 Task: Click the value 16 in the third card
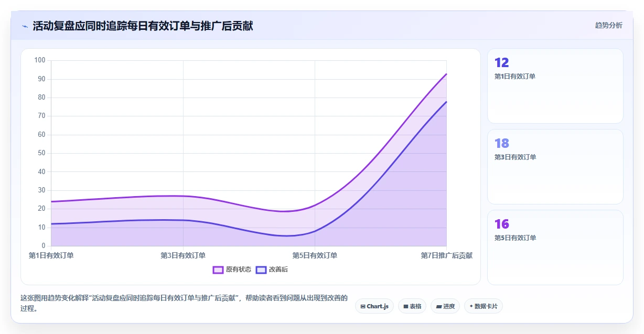[501, 224]
